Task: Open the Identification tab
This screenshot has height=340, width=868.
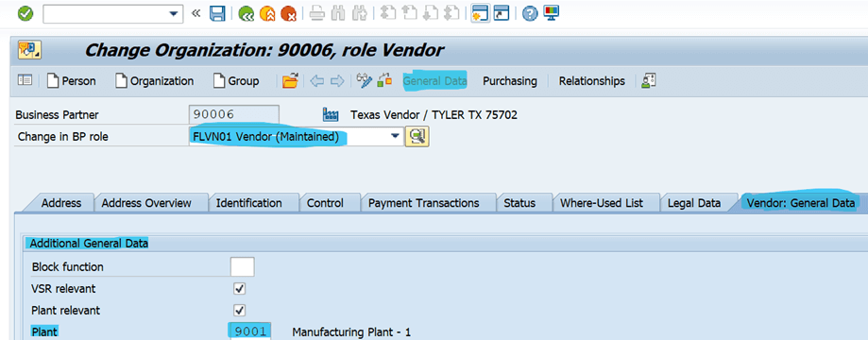Action: pos(248,203)
